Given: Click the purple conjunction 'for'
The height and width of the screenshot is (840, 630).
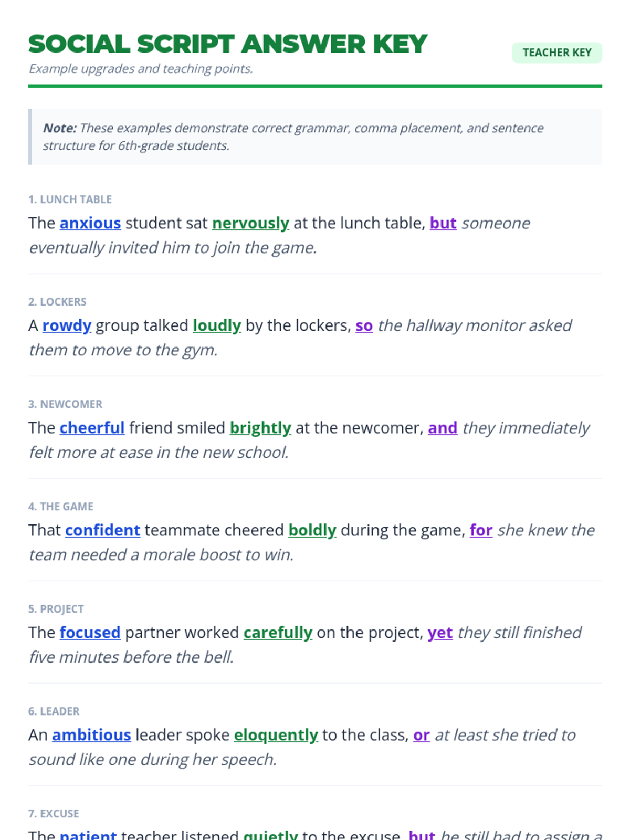Looking at the screenshot, I should 481,530.
